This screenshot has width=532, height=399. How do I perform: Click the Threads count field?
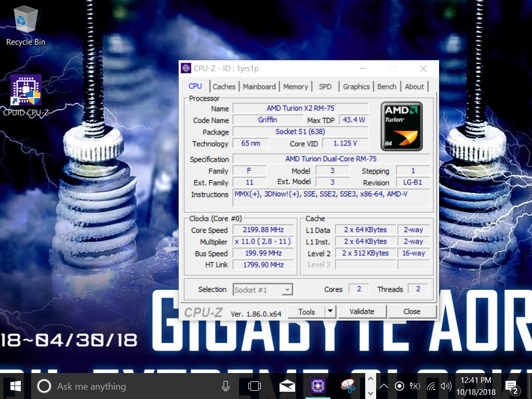418,289
